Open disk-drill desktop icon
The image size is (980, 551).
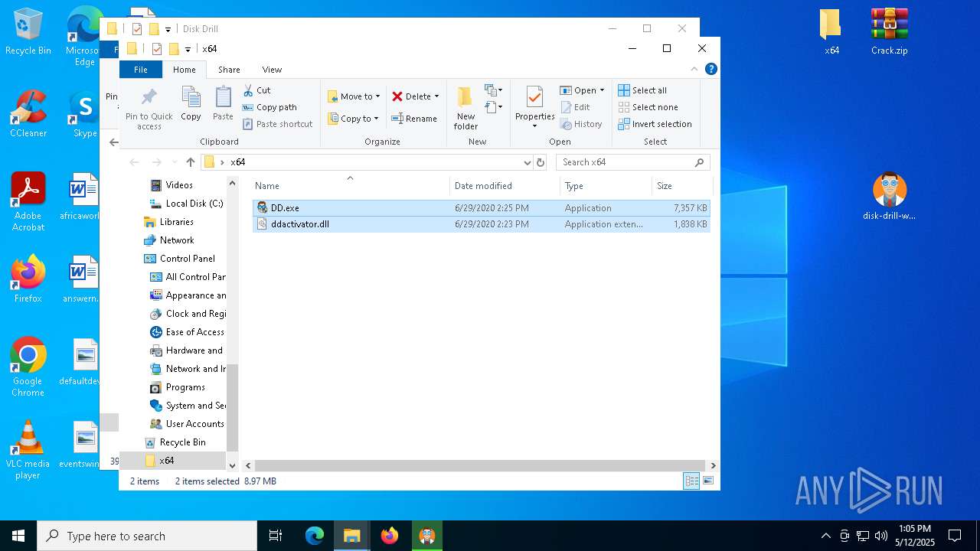click(889, 197)
